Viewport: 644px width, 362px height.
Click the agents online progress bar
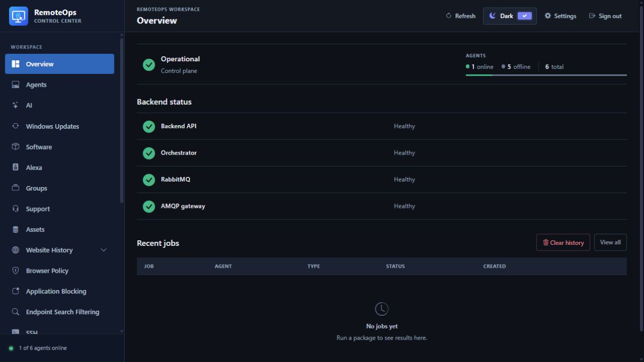coord(546,75)
